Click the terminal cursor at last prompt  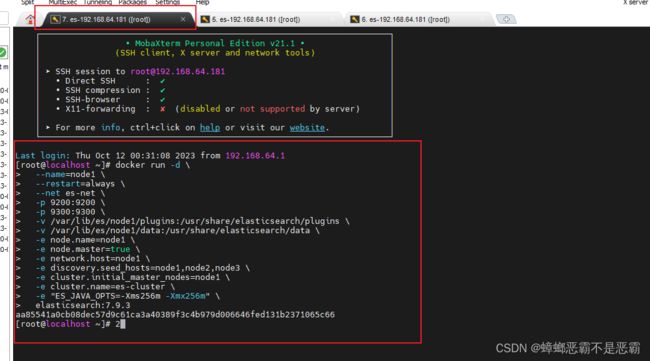[x=123, y=324]
